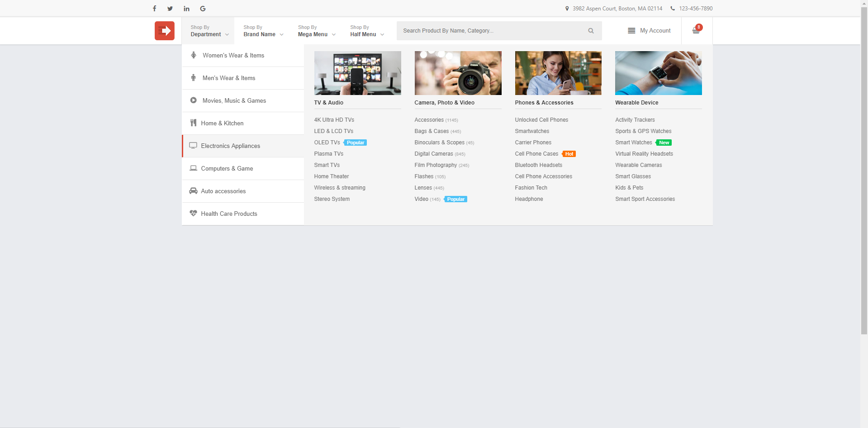This screenshot has height=428, width=868.
Task: Expand Shop By Brand Name dropdown
Action: point(263,31)
